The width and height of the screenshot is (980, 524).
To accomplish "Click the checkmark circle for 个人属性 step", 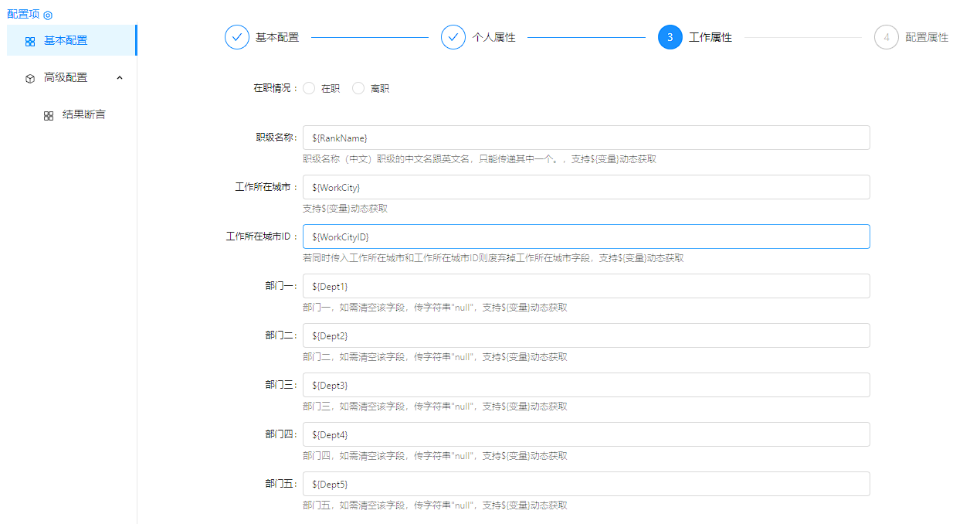I will [453, 37].
